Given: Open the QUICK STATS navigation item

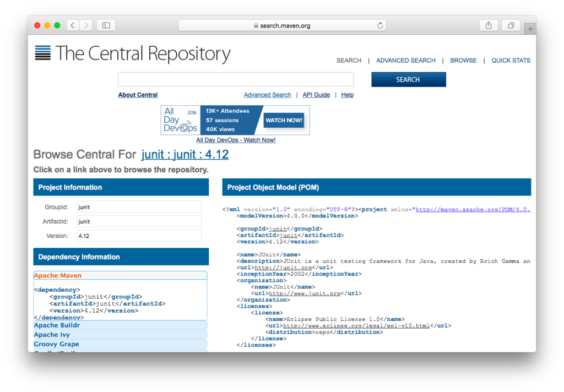Looking at the screenshot, I should pos(511,61).
